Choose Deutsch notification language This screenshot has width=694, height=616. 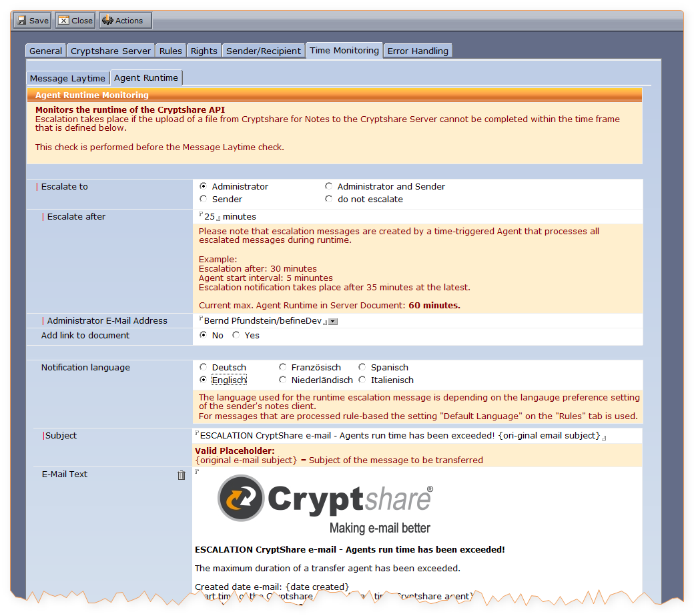[203, 367]
